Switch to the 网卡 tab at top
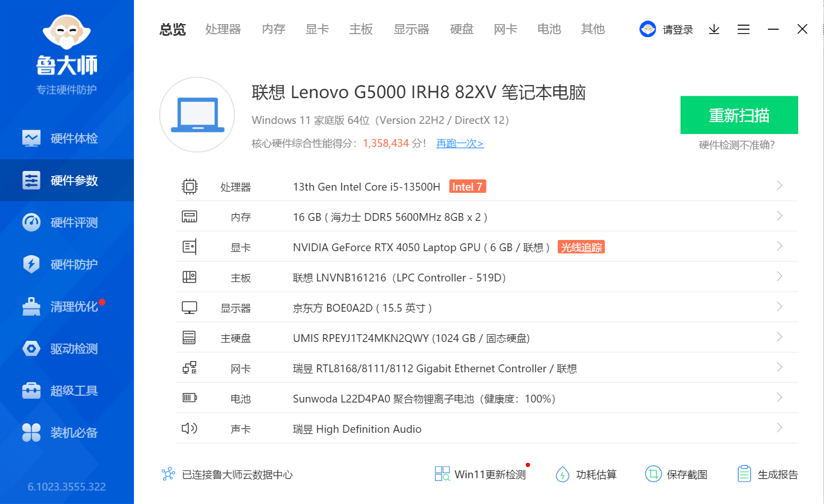The width and height of the screenshot is (824, 504). coord(506,29)
